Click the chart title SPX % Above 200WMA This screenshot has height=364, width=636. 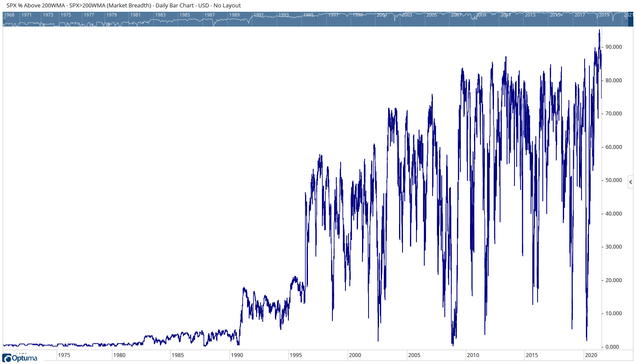point(36,6)
